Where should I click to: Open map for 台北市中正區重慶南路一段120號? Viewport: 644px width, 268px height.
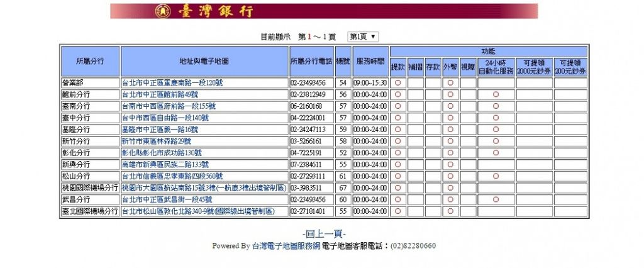coord(172,83)
